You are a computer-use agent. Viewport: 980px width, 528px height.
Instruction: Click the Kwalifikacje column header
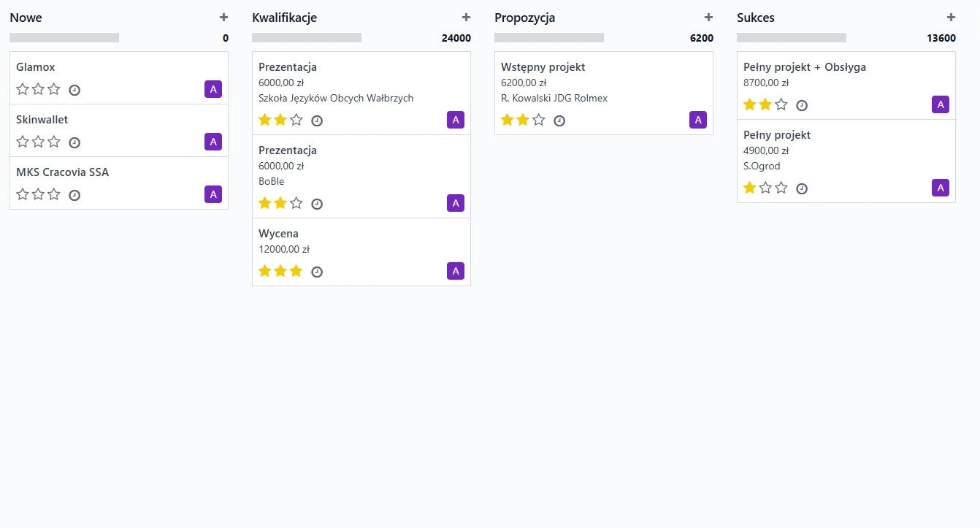[285, 18]
